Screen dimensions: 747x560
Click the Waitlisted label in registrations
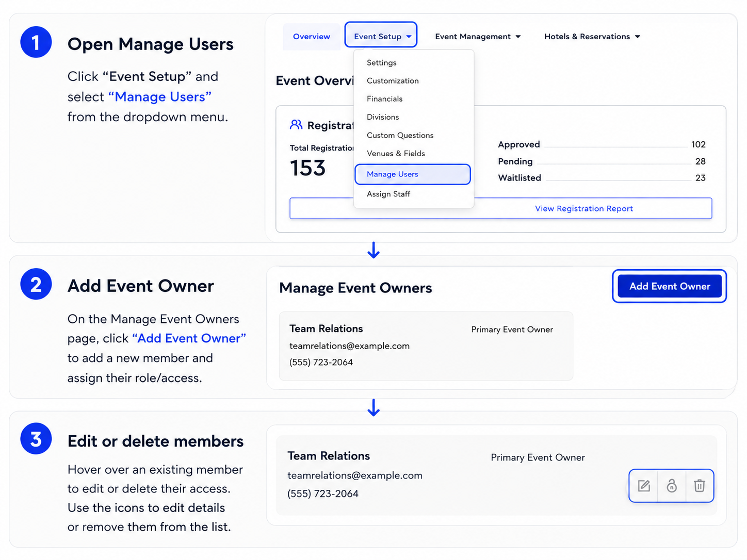click(519, 178)
